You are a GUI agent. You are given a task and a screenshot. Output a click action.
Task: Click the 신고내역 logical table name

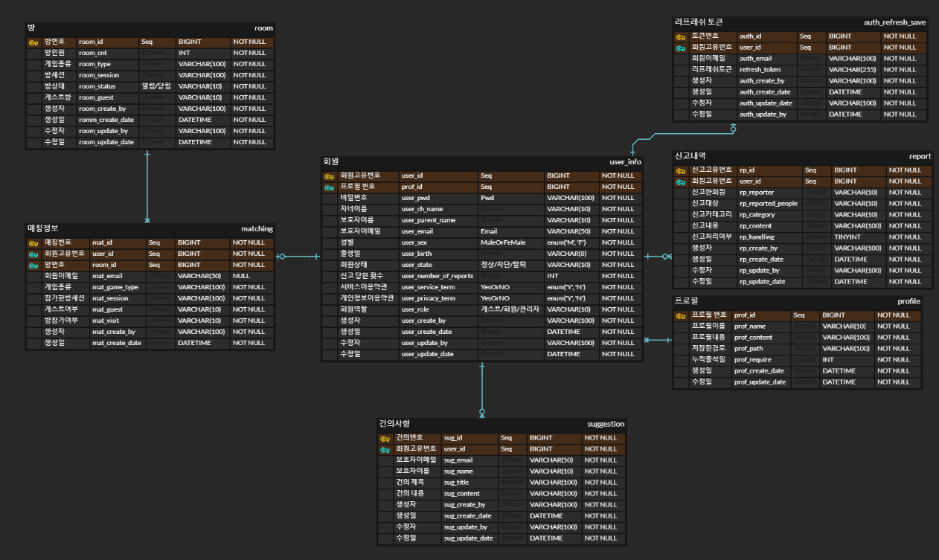tap(690, 156)
